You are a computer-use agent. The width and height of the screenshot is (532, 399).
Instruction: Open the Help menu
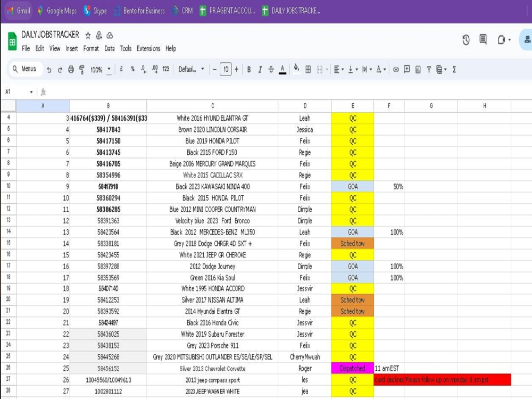(171, 48)
